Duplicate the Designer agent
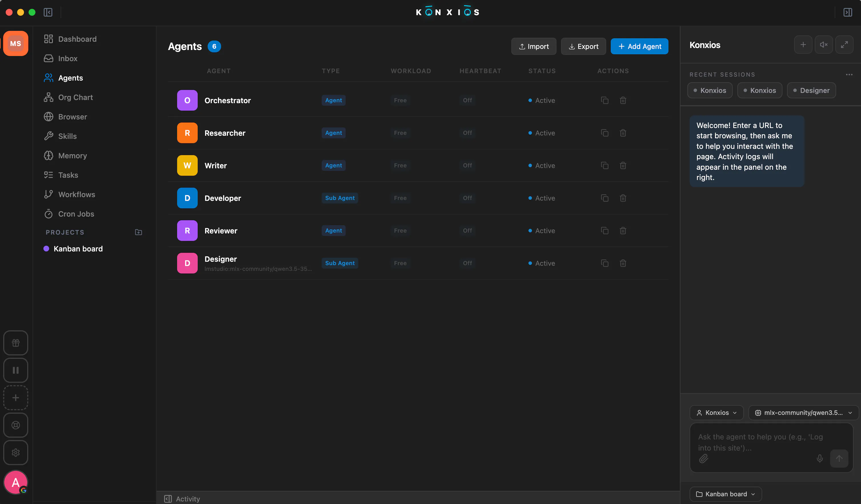 [x=605, y=263]
